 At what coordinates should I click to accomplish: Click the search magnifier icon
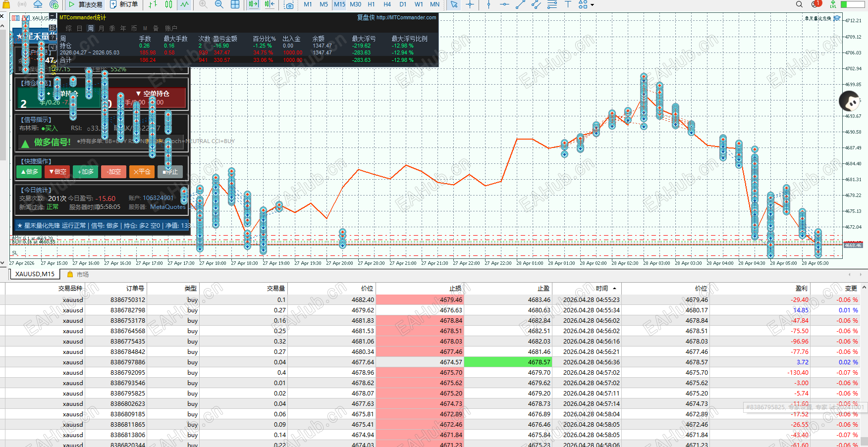point(799,4)
